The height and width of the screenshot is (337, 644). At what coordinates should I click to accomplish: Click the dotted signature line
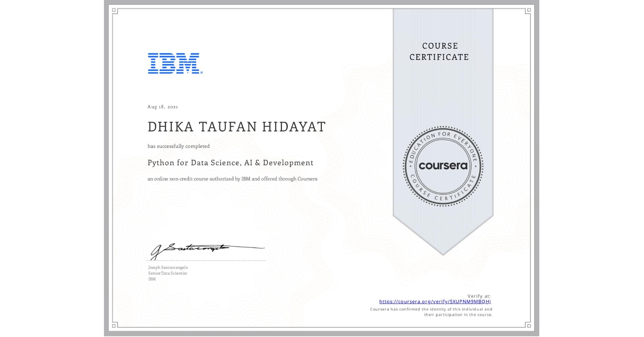coord(205,260)
